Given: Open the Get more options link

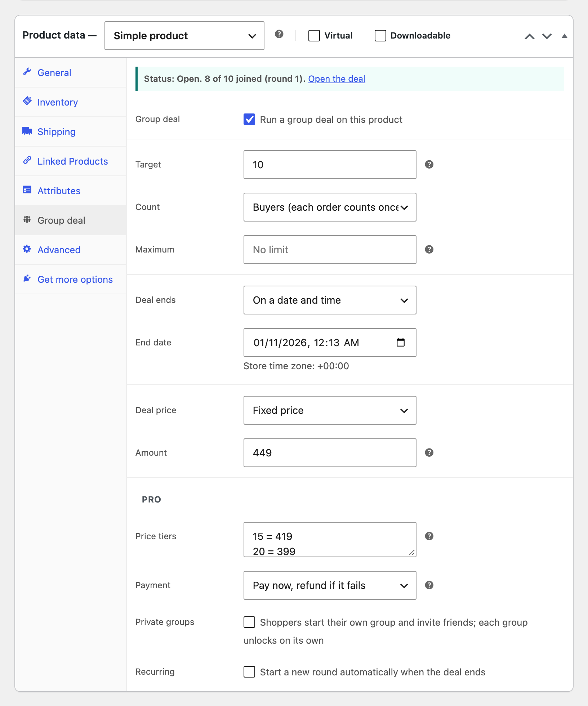Looking at the screenshot, I should point(75,280).
